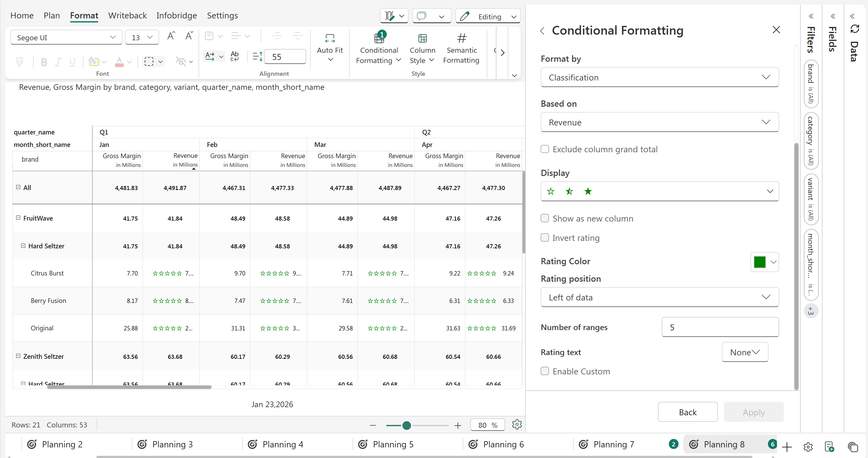The height and width of the screenshot is (458, 868).
Task: Check Show as new column
Action: coord(544,218)
